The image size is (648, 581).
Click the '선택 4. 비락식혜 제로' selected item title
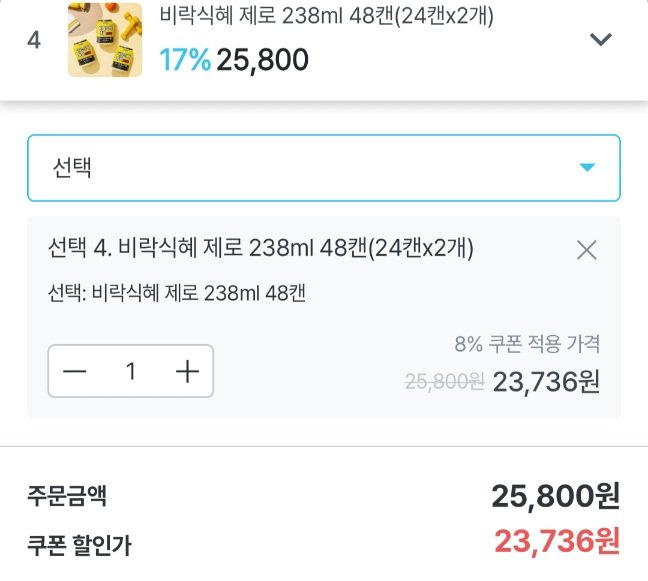[260, 247]
